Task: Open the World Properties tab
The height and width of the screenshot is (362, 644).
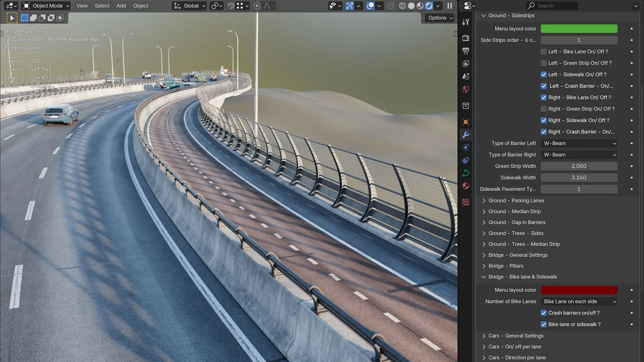Action: point(466,89)
